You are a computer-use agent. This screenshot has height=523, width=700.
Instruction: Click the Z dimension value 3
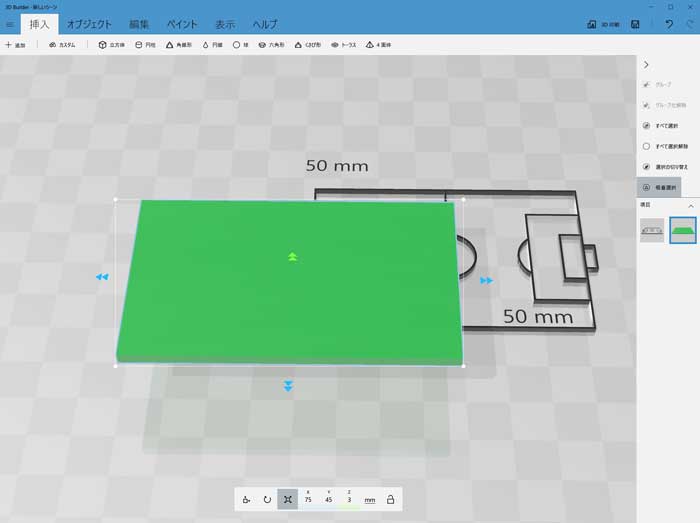point(349,500)
